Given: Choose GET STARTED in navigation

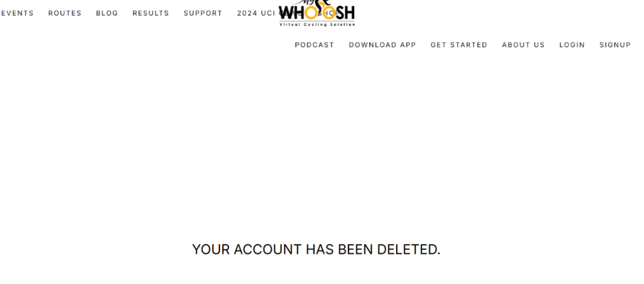Looking at the screenshot, I should pos(459,45).
